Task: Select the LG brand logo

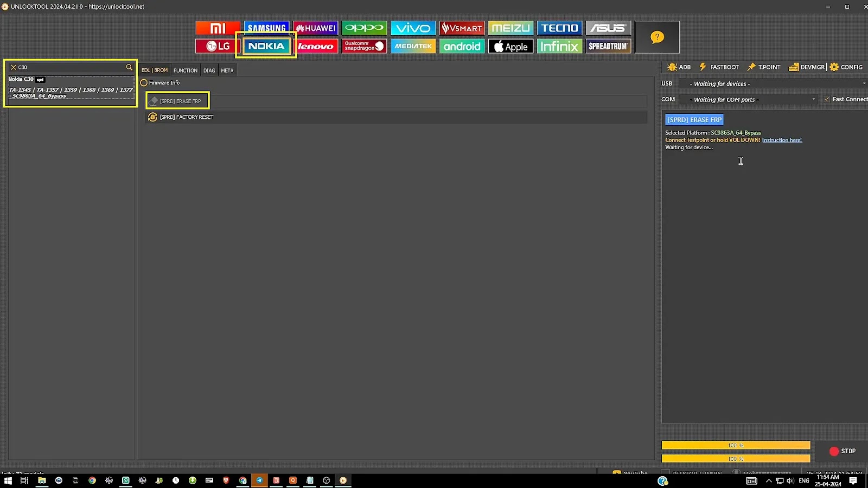Action: [218, 46]
